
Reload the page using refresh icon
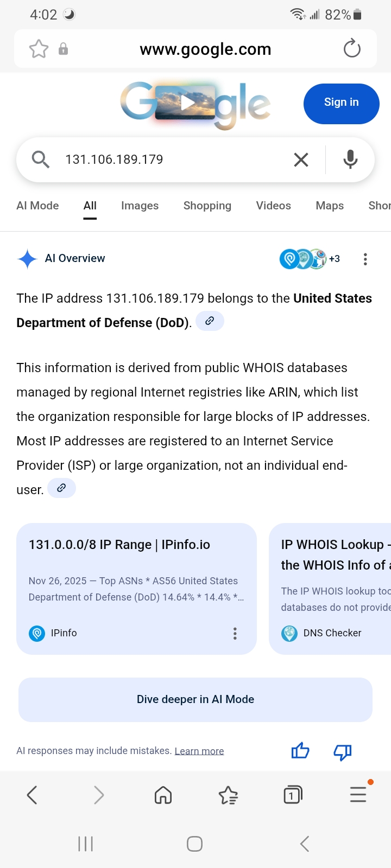click(x=352, y=49)
